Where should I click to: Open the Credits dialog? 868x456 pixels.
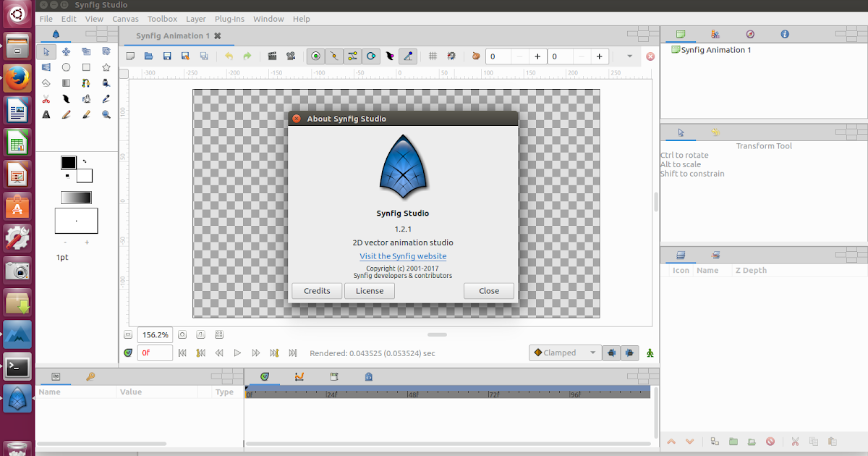pos(317,290)
